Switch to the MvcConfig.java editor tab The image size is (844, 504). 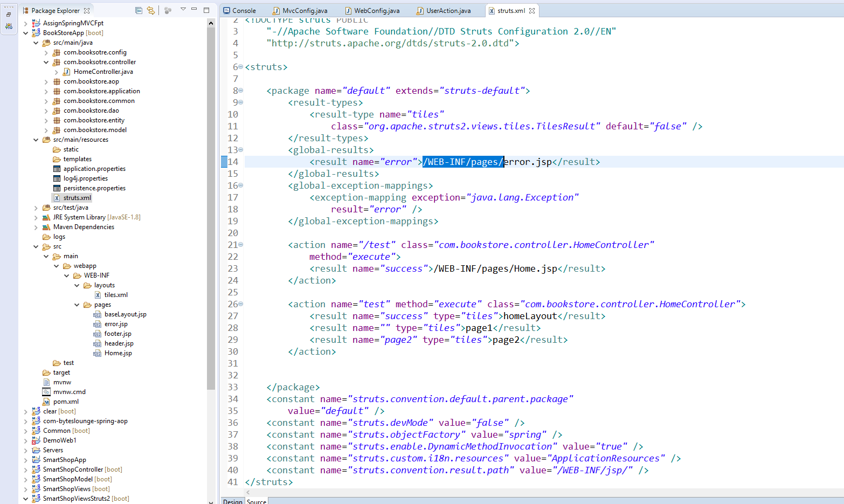(305, 11)
